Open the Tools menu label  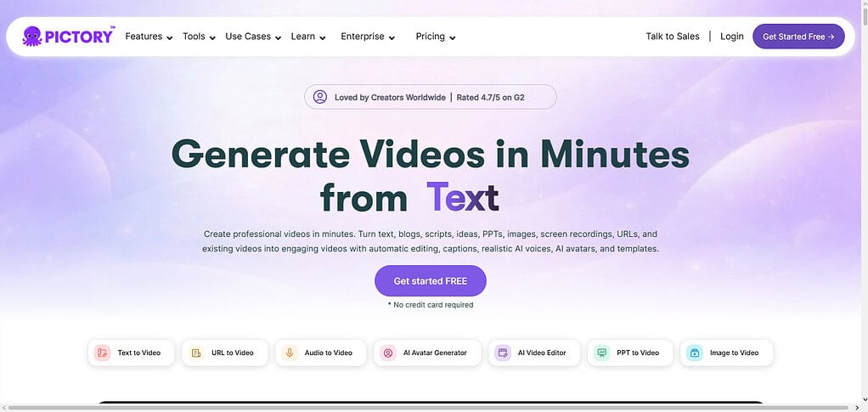pos(194,37)
